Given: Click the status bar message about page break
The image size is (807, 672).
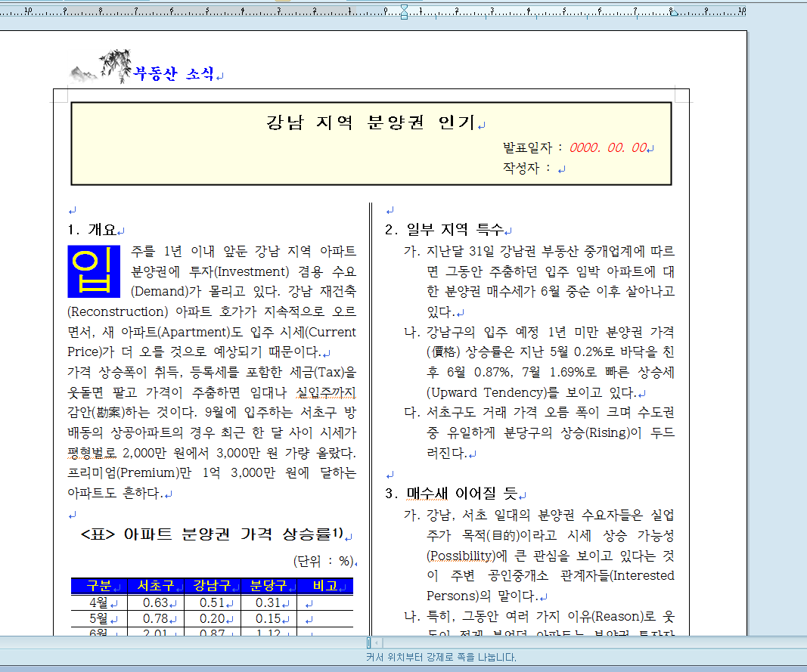Looking at the screenshot, I should [x=441, y=658].
